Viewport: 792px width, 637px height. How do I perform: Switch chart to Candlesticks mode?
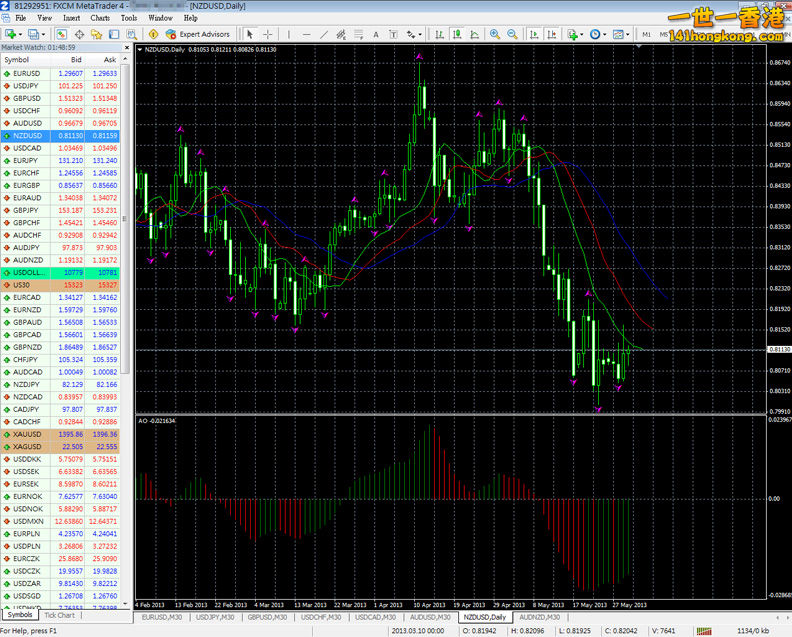pyautogui.click(x=457, y=34)
